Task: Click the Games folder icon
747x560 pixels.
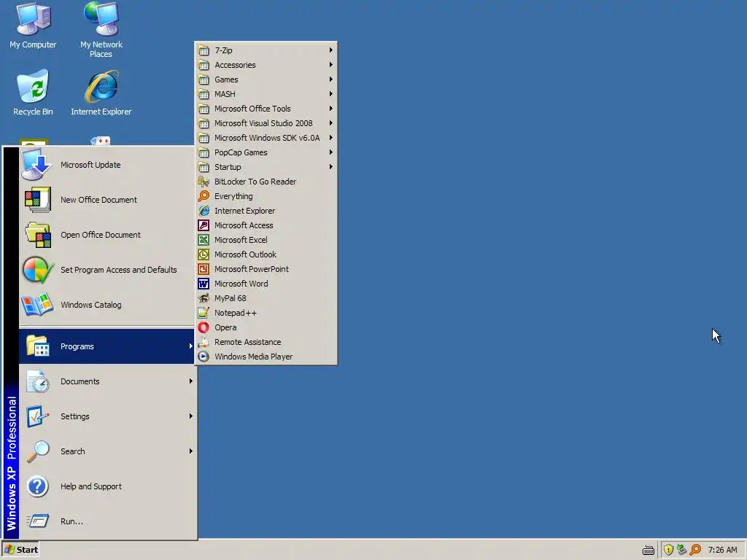Action: [x=204, y=79]
